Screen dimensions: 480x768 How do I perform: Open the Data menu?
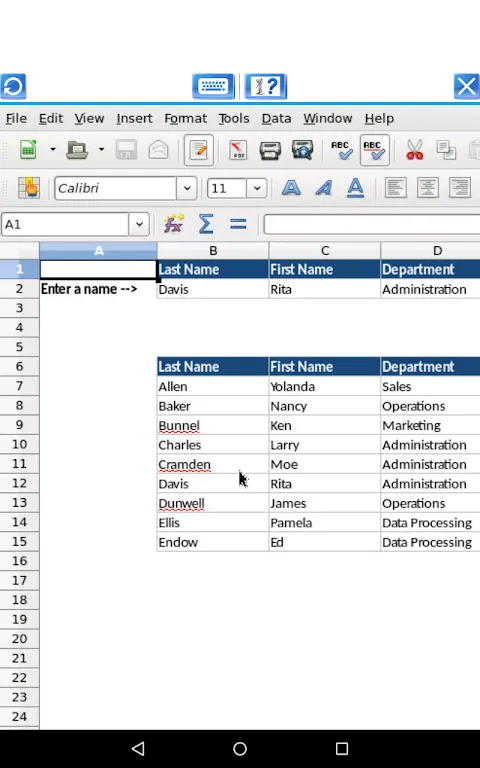click(x=276, y=119)
